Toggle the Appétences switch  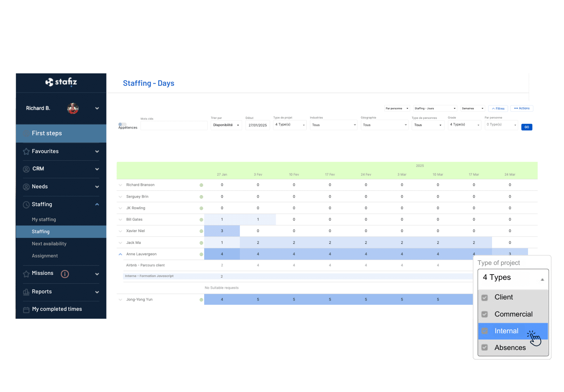point(122,124)
